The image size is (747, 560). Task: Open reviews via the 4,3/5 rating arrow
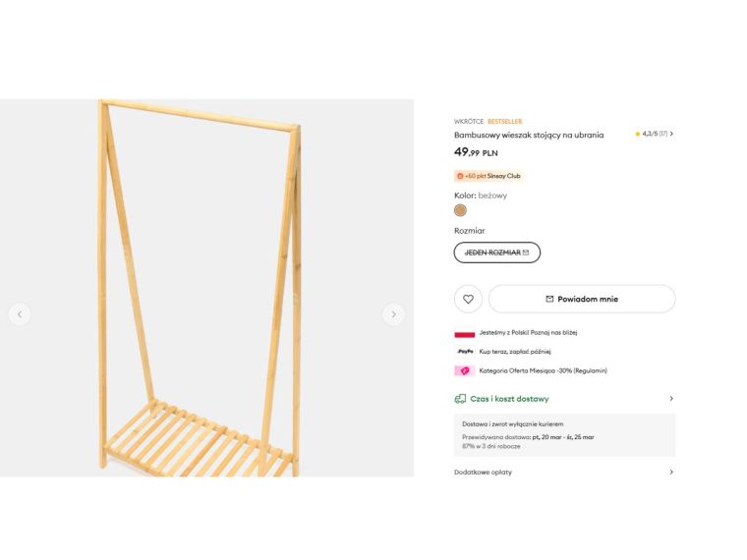click(671, 134)
